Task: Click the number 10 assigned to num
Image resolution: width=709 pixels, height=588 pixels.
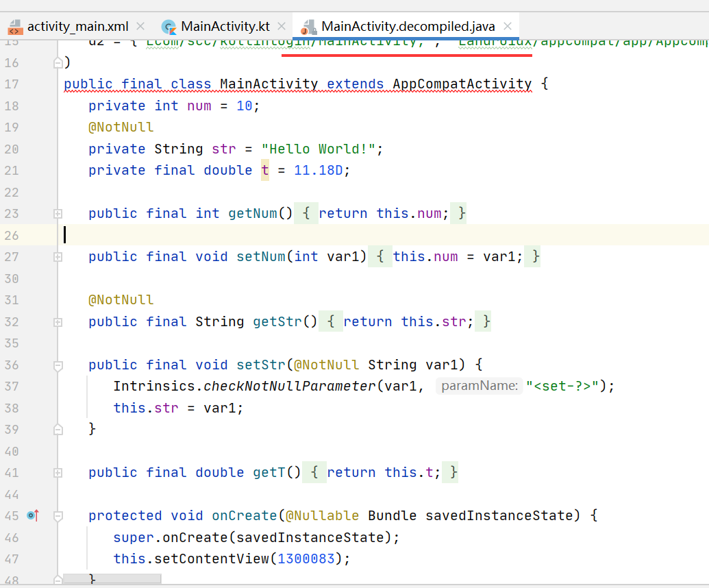Action: tap(245, 106)
